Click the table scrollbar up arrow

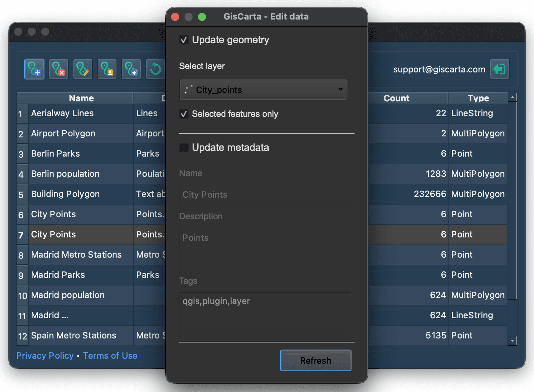(x=512, y=97)
